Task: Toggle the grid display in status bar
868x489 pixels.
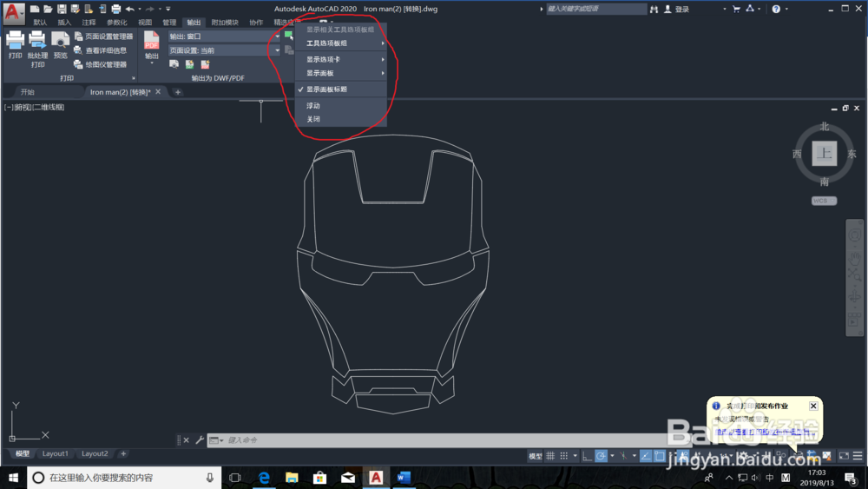Action: [x=550, y=456]
